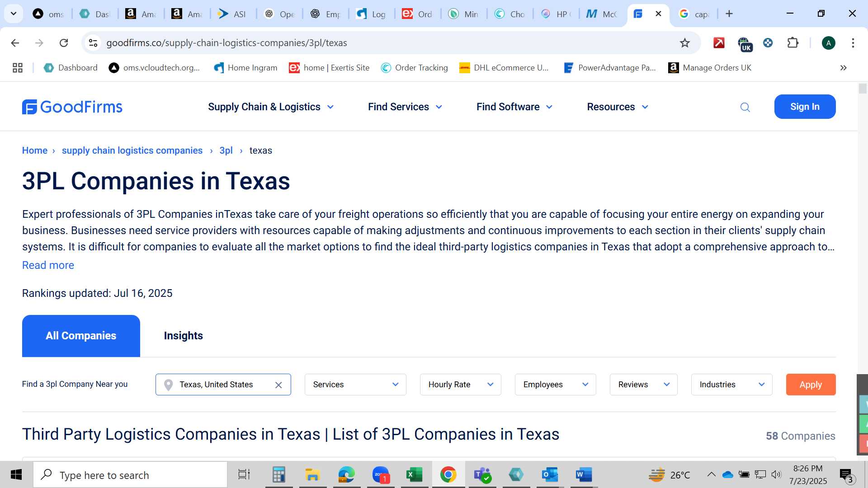Open the Order Tracking bookmark
Image resolution: width=868 pixels, height=488 pixels.
(415, 68)
